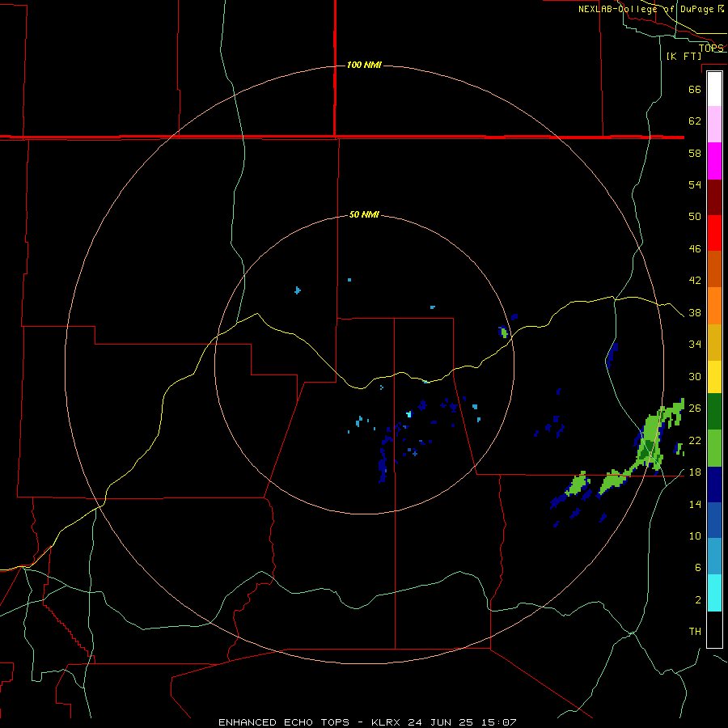Click the 14 value on legend scale

[x=695, y=504]
